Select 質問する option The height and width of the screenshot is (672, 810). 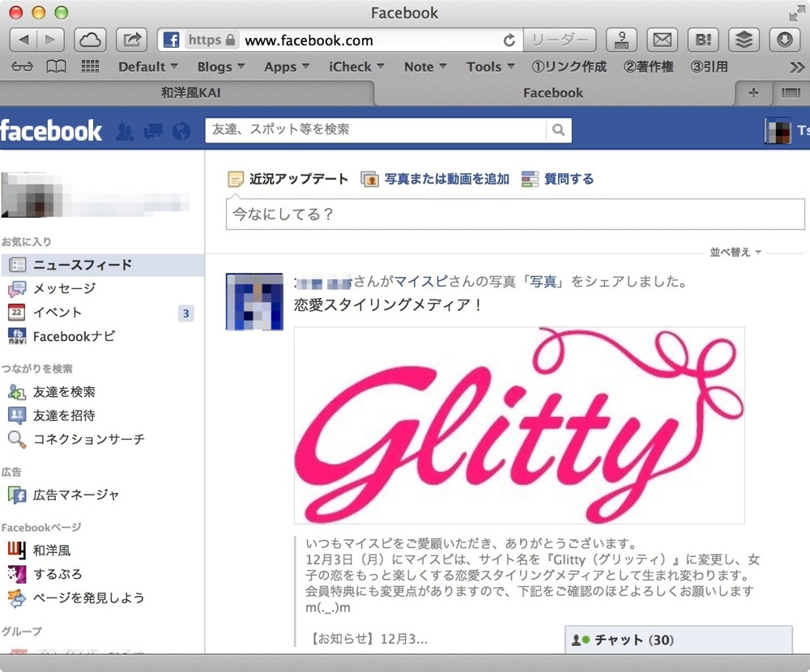(557, 179)
